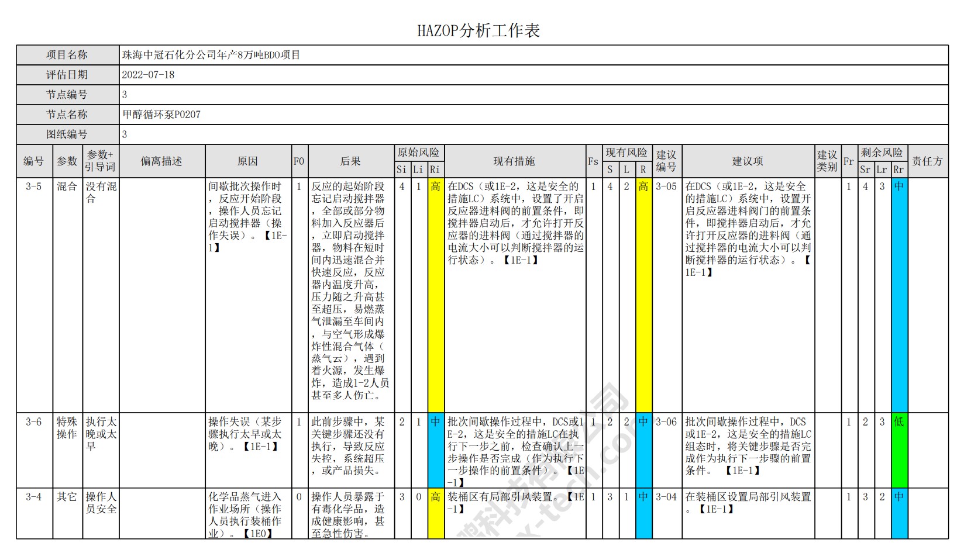The height and width of the screenshot is (560, 964).
Task: Select cause cell starting '间歇批次操作时'
Action: pyautogui.click(x=249, y=295)
